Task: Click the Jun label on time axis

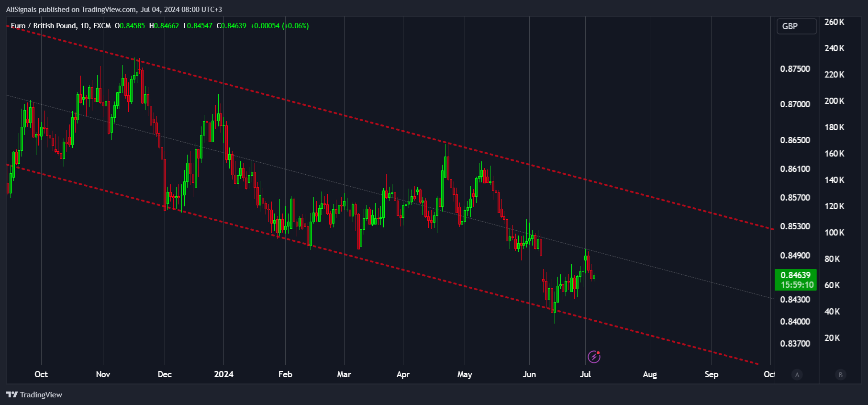Action: tap(529, 374)
